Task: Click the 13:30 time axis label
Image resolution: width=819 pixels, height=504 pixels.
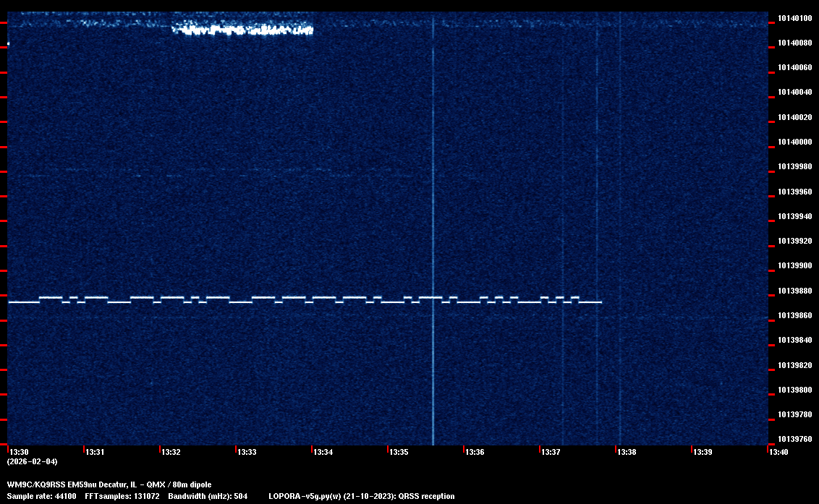Action: (20, 452)
